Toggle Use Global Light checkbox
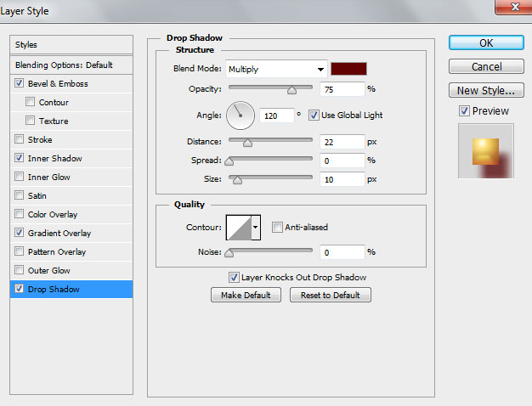This screenshot has width=532, height=406. pyautogui.click(x=314, y=115)
